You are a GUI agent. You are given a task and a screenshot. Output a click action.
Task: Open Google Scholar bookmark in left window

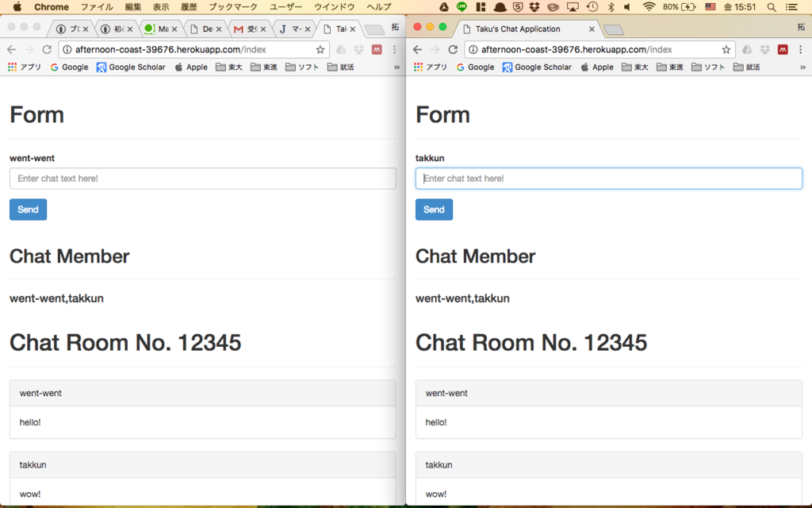point(132,67)
